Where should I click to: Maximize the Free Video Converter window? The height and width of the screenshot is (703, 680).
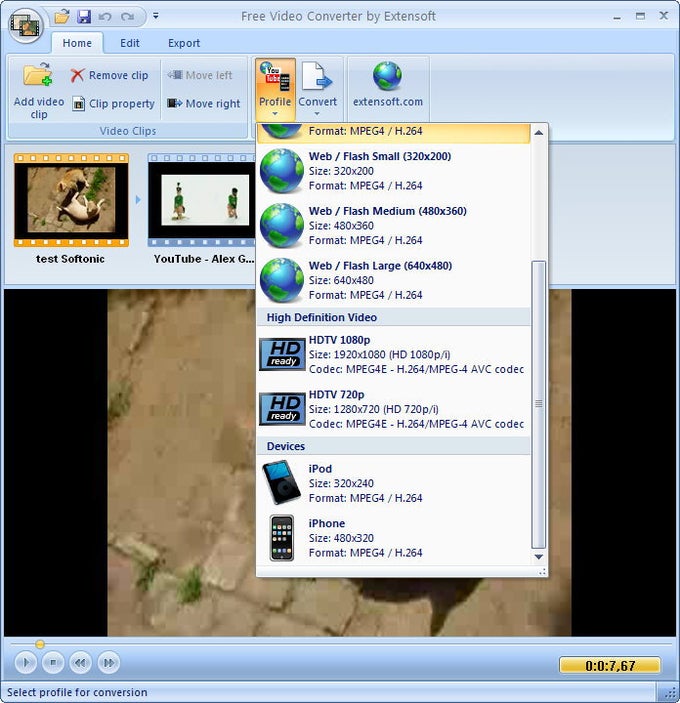640,16
